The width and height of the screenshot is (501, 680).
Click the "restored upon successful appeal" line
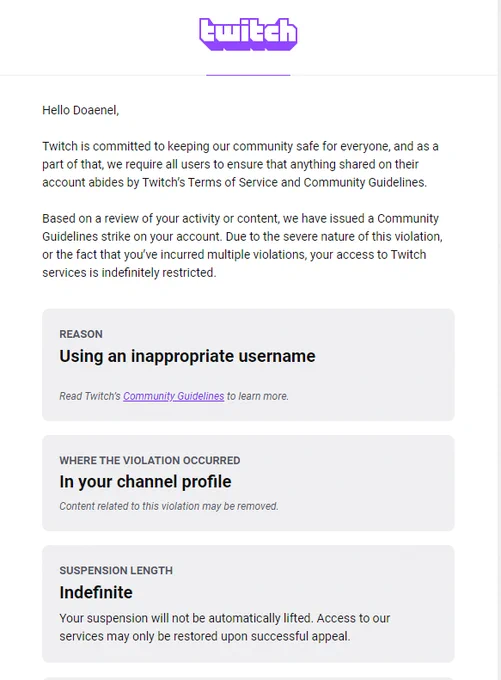[205, 636]
